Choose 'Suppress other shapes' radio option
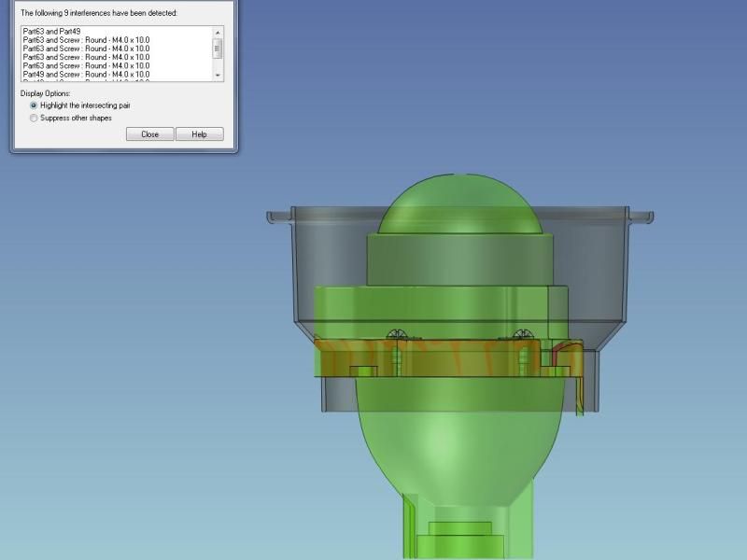Screen dimensions: 747x560 click(x=34, y=119)
